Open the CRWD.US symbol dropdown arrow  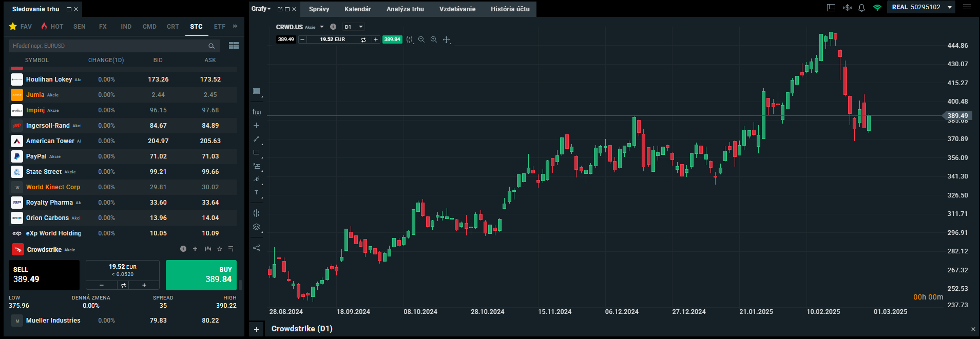(322, 27)
